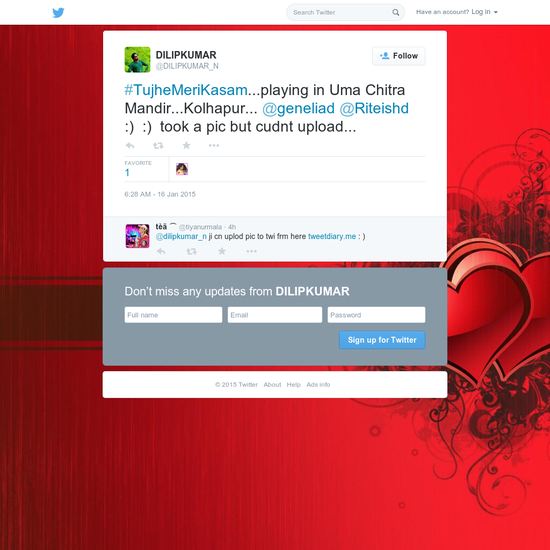Click the 'Don't miss any updates' heading
The height and width of the screenshot is (550, 550).
coord(237,291)
